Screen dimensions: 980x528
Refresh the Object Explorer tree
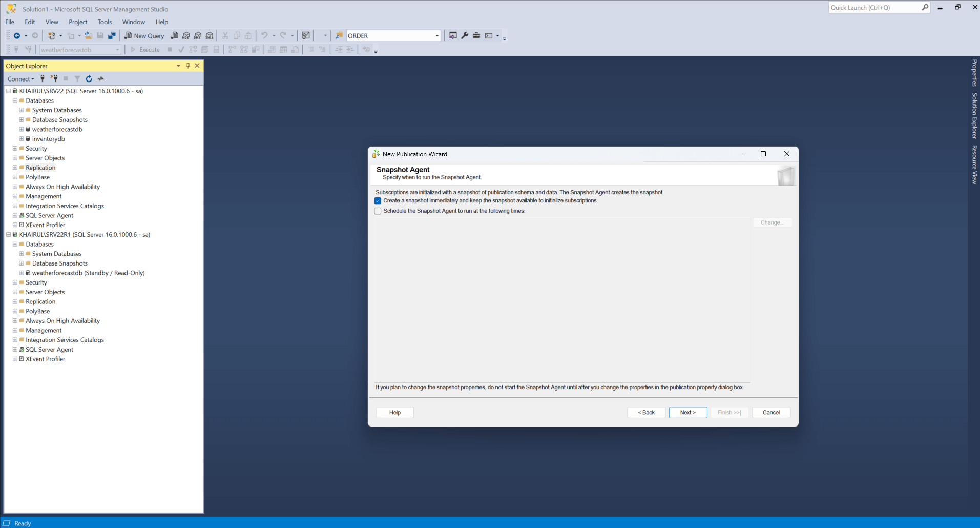(x=89, y=79)
